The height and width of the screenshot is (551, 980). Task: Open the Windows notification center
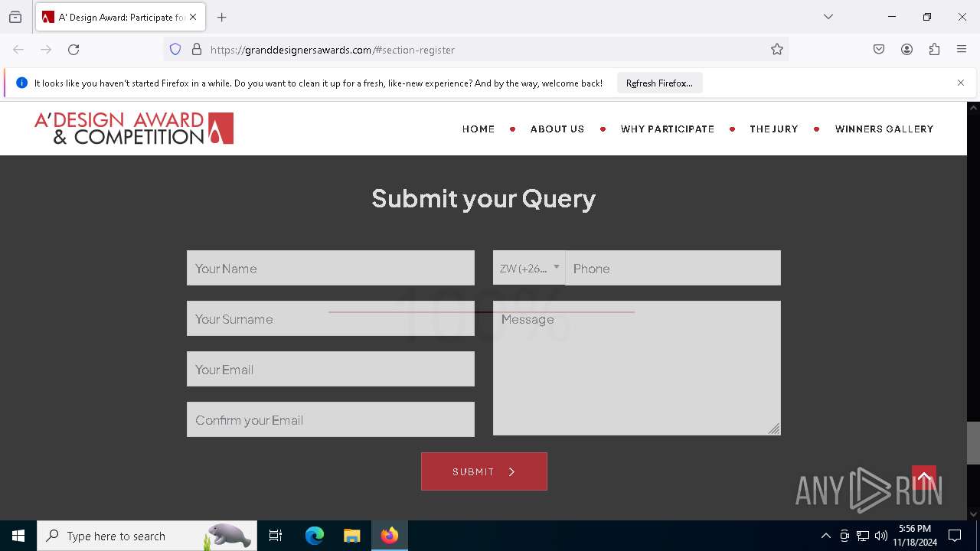(955, 536)
